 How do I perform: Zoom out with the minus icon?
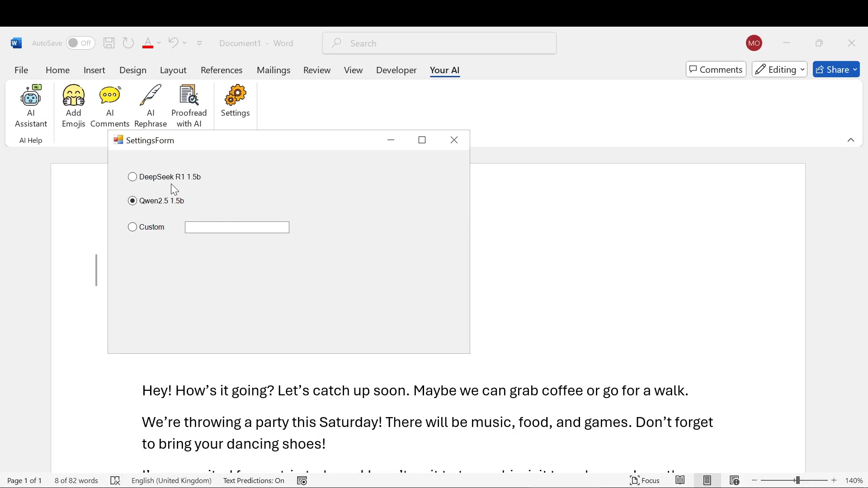[x=755, y=481]
